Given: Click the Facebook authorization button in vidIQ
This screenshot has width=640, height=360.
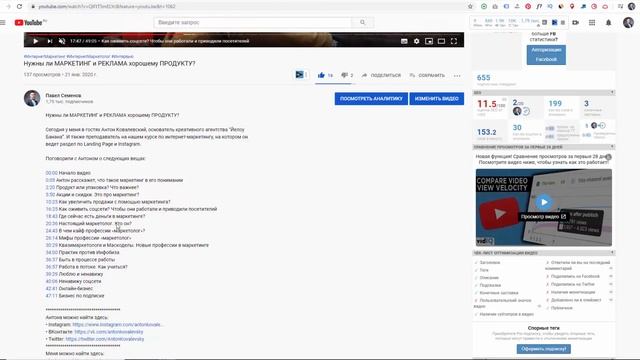Looking at the screenshot, I should tap(546, 55).
